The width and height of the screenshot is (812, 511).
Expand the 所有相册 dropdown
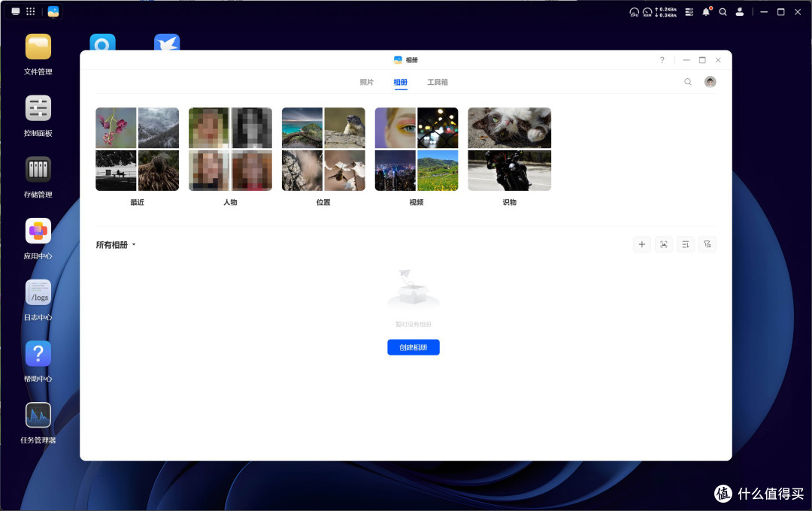pyautogui.click(x=116, y=245)
